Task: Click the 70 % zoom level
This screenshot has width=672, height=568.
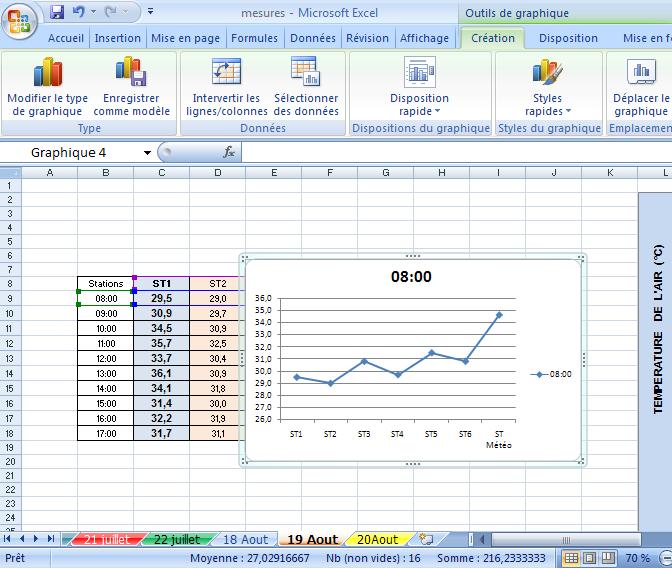Action: click(x=637, y=558)
